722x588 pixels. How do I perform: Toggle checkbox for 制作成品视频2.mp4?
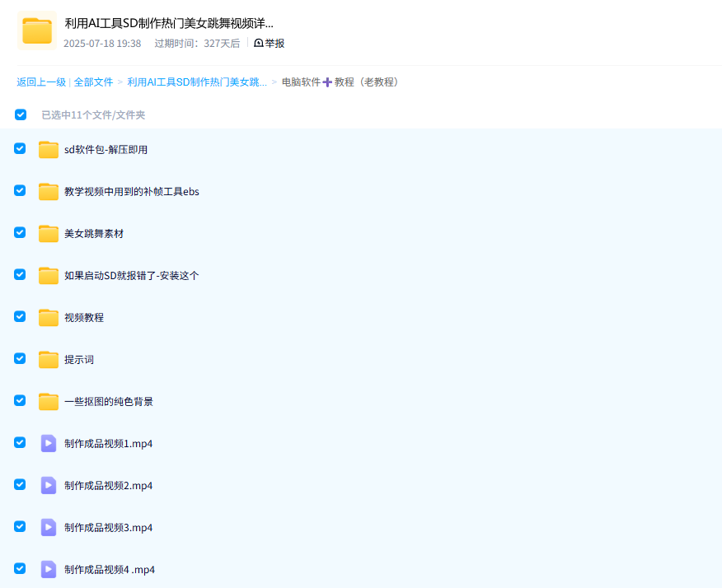tap(20, 484)
